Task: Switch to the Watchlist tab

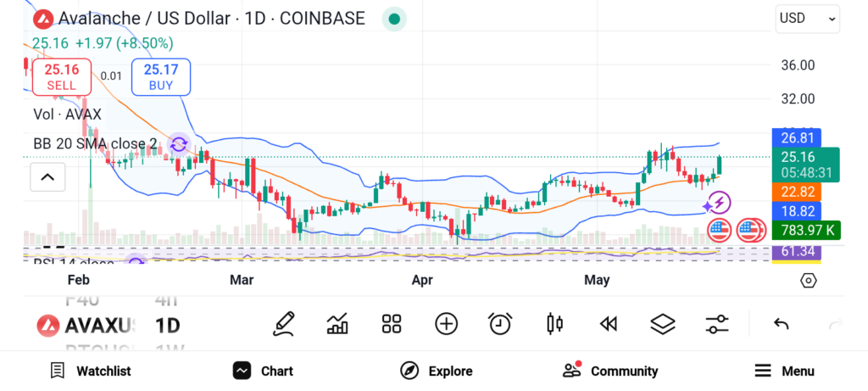Action: (91, 371)
